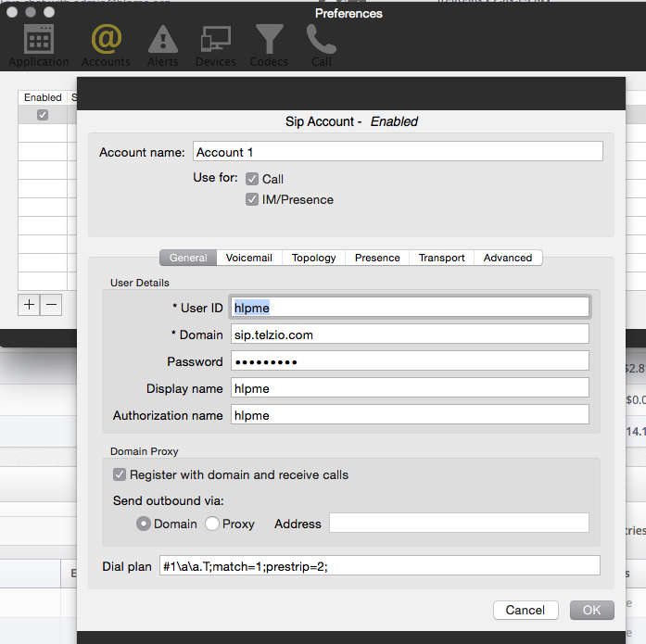
Task: Close the Preferences window
Action: (12, 12)
